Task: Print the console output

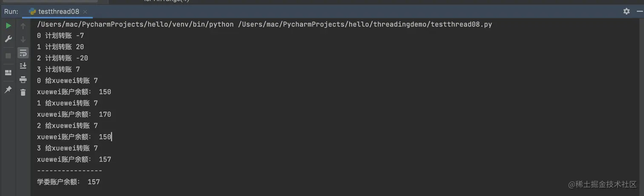Action: (23, 79)
